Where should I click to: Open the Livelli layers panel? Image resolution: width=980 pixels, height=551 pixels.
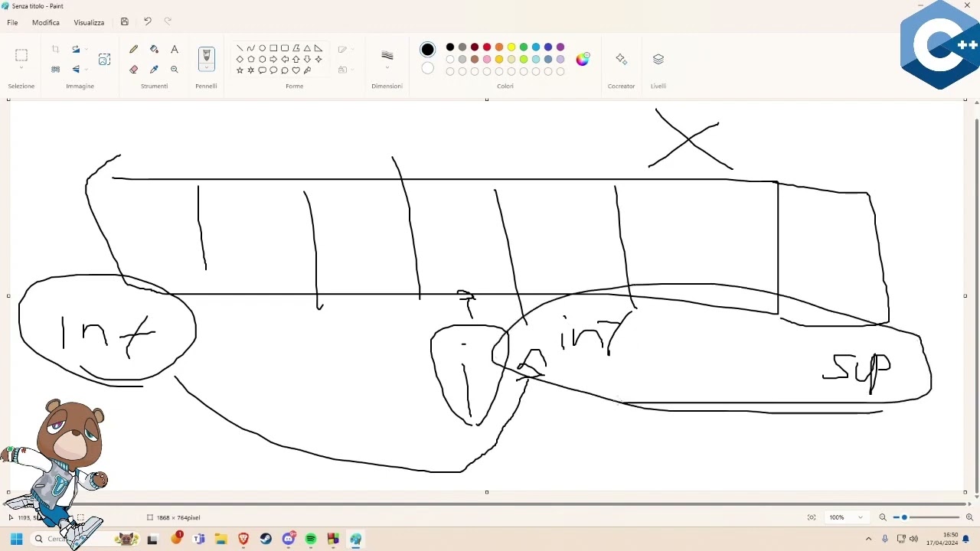pos(658,59)
